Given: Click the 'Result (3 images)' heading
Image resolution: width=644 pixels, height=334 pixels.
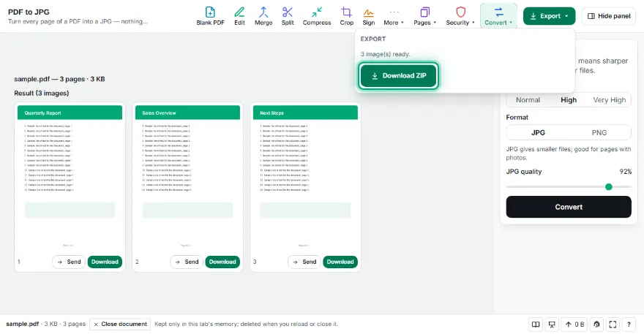Looking at the screenshot, I should (x=42, y=93).
